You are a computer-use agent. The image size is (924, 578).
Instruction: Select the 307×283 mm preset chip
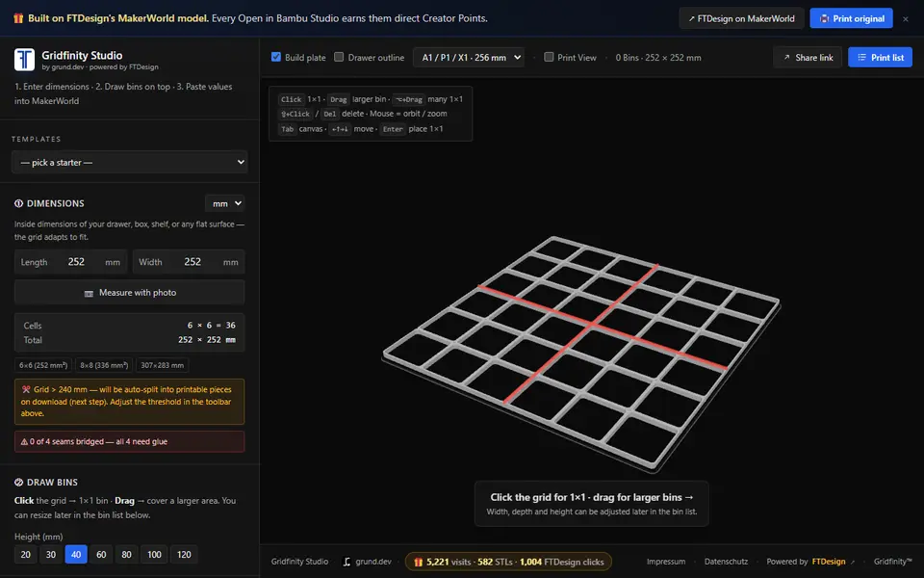pyautogui.click(x=162, y=365)
